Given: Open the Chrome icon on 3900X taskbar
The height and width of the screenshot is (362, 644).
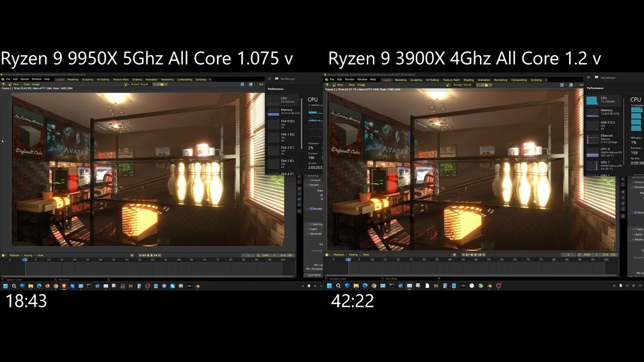Looking at the screenshot, I should click(374, 286).
